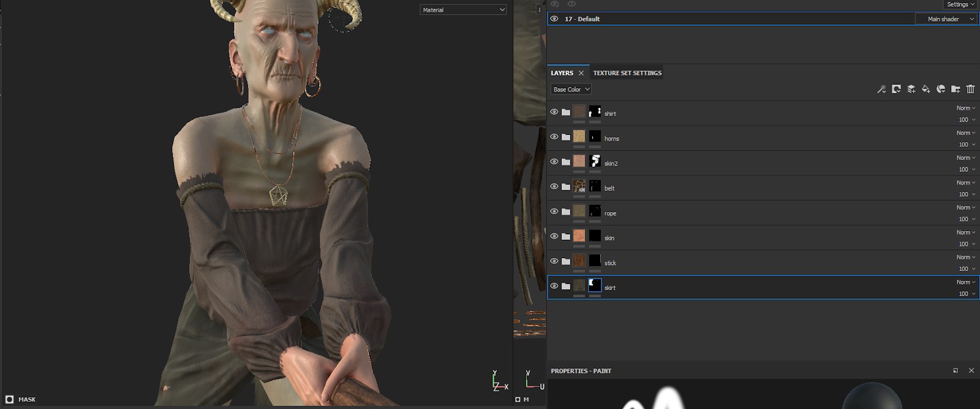Open the add effect magic wand menu
Viewport: 980px width, 409px height.
[881, 90]
